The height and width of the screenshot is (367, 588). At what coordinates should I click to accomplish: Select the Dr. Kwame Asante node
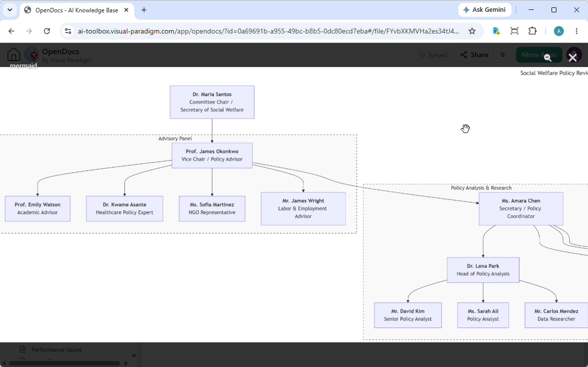click(125, 208)
